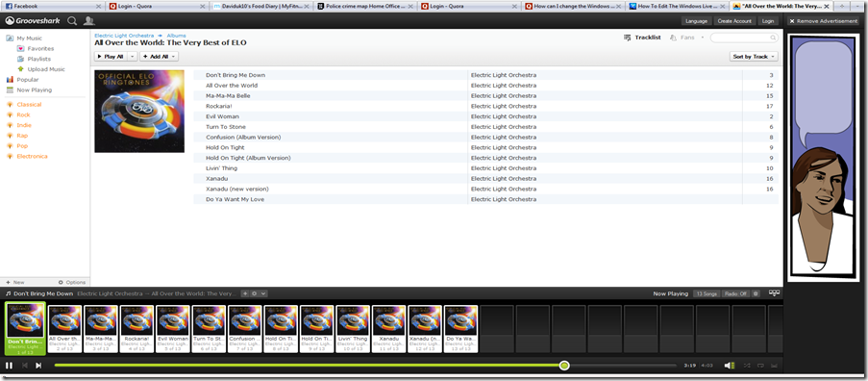Select the Livin' Thing queue thumbnail

[x=353, y=329]
